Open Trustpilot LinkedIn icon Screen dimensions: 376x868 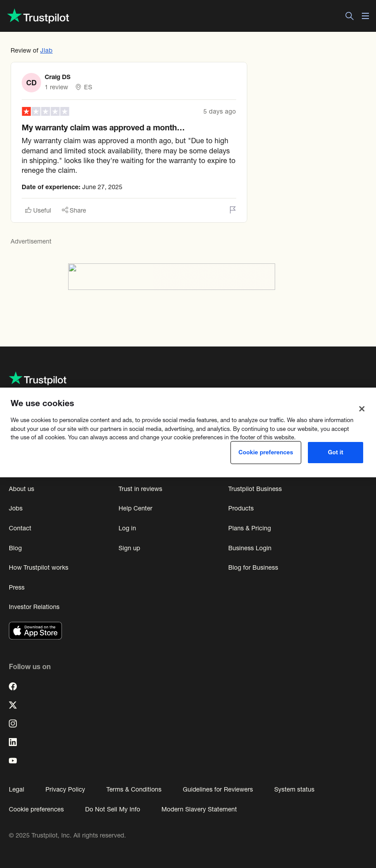tap(13, 742)
